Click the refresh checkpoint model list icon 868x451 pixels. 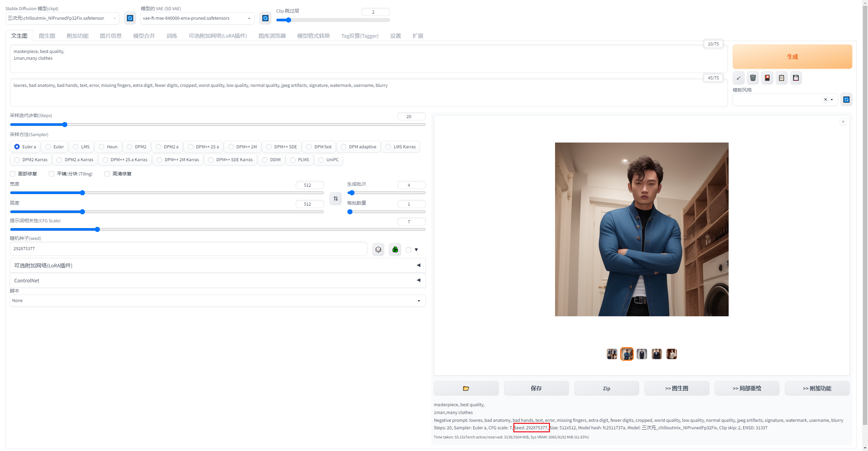(x=130, y=18)
